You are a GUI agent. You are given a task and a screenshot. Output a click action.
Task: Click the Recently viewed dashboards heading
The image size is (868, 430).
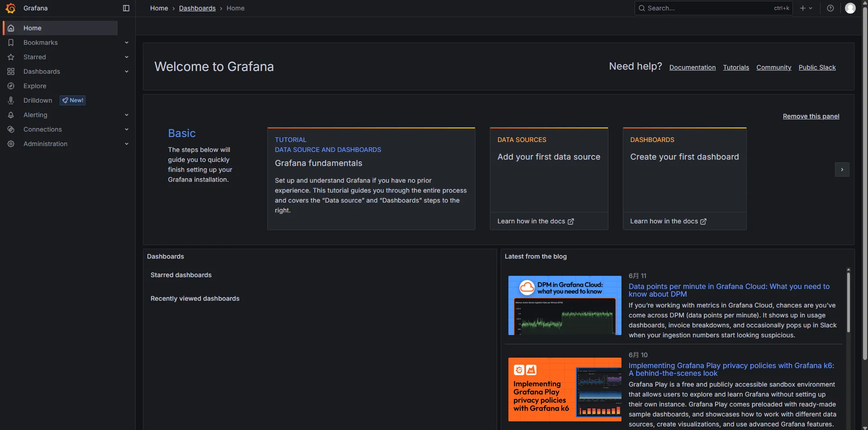195,298
